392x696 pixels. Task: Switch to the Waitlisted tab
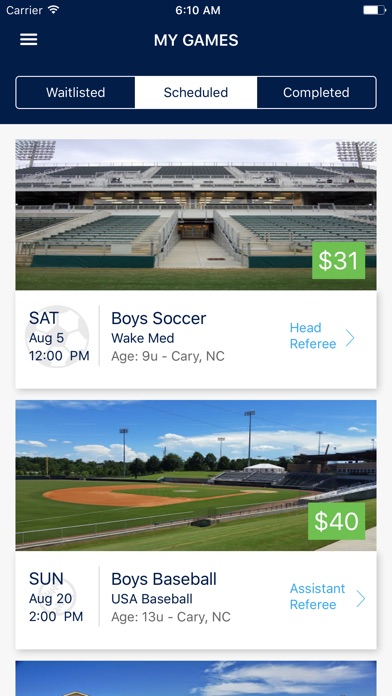[75, 92]
